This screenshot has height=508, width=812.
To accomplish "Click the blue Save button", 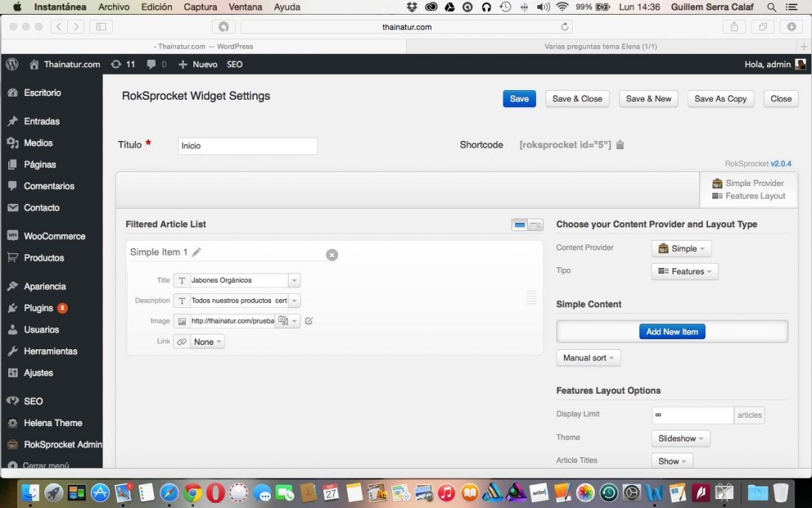I will [x=519, y=99].
